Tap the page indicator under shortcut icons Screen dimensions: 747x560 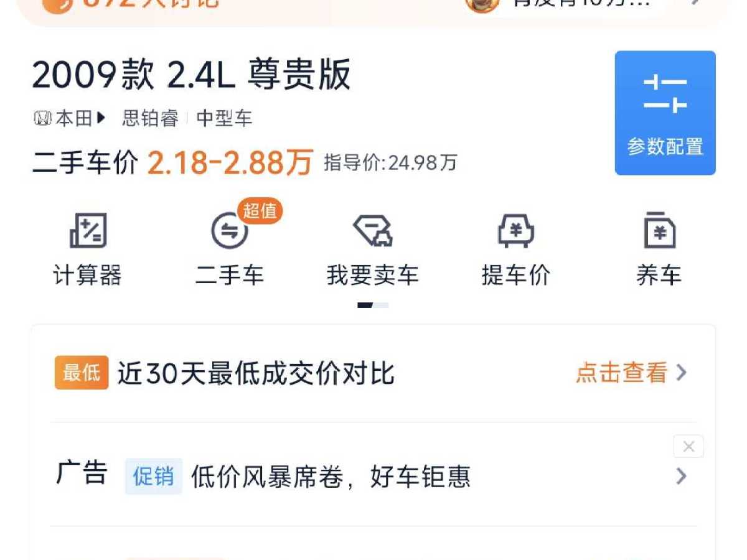373,305
